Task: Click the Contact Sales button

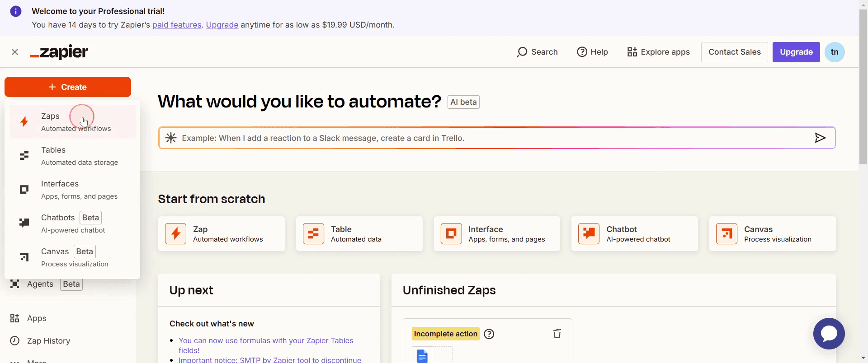Action: pos(735,52)
